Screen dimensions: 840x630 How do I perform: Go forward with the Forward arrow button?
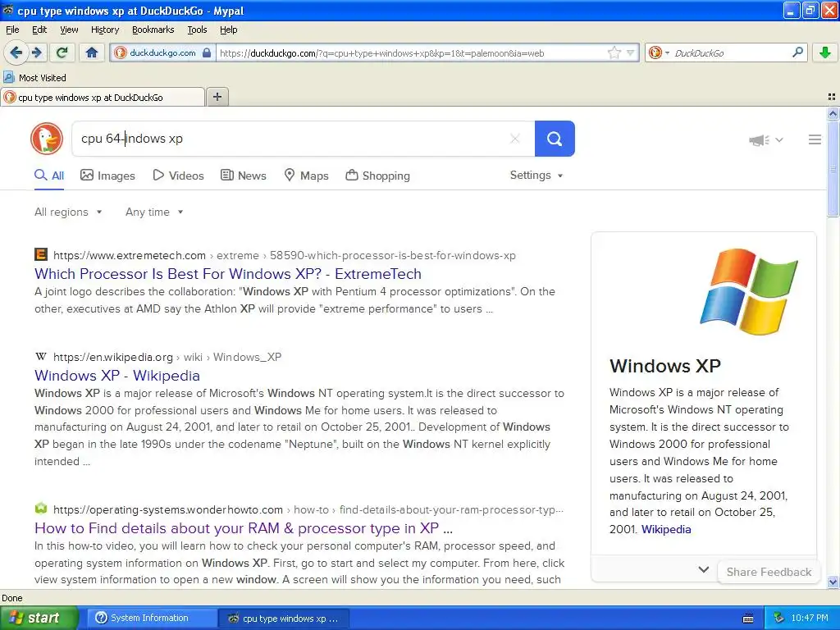click(36, 52)
